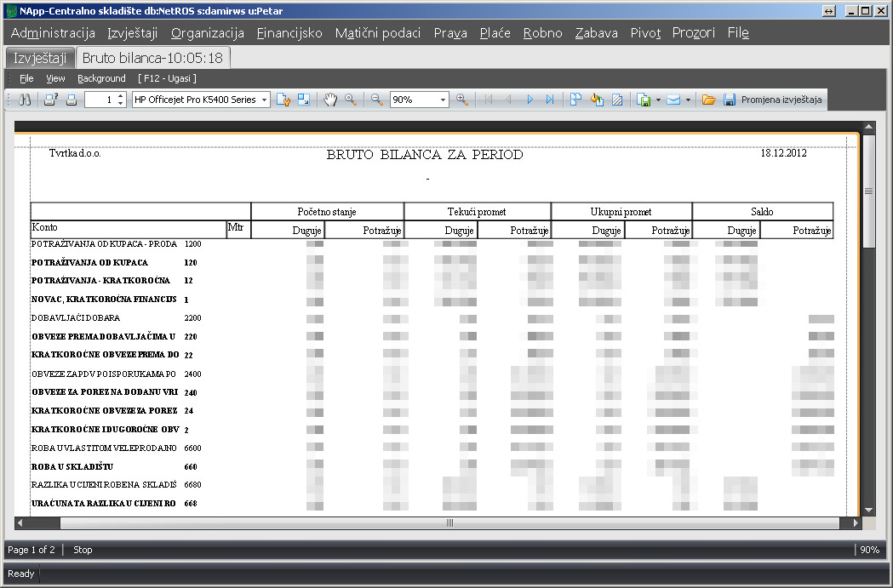Click the zoom out magnifier icon
893x588 pixels.
point(377,100)
